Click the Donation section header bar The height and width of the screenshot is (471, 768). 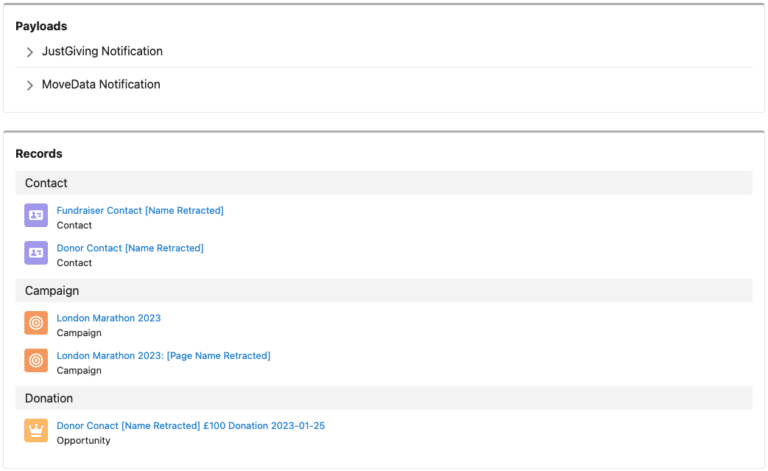click(x=384, y=398)
